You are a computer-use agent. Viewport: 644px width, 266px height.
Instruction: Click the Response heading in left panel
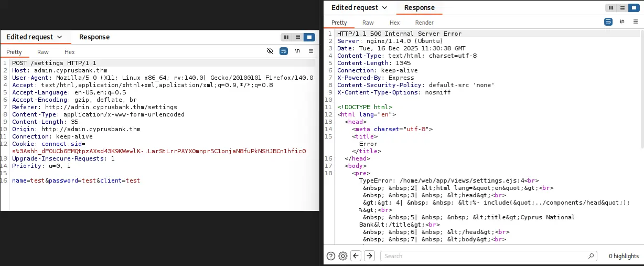(x=94, y=37)
